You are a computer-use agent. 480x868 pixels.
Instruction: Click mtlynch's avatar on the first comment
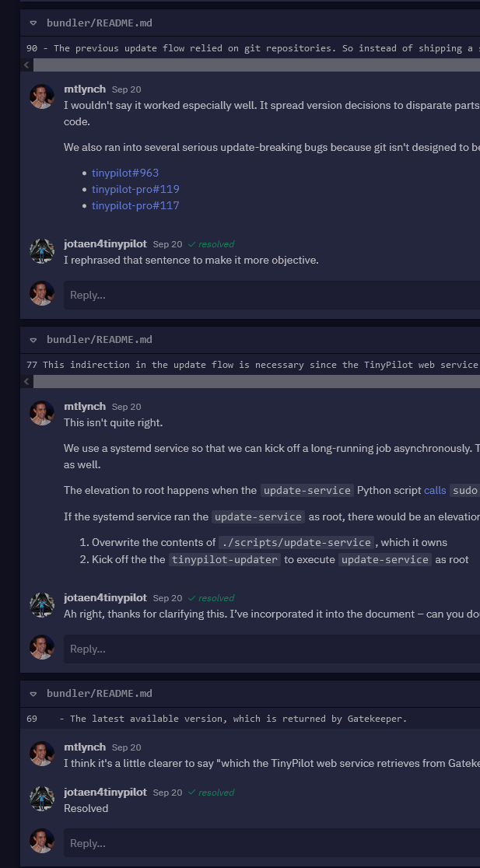click(42, 96)
